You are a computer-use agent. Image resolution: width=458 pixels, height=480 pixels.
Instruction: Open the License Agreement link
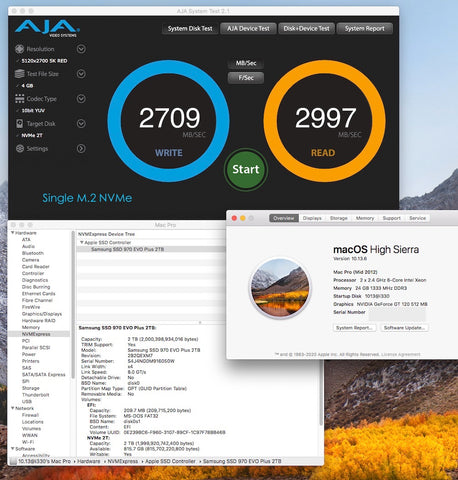click(x=401, y=354)
